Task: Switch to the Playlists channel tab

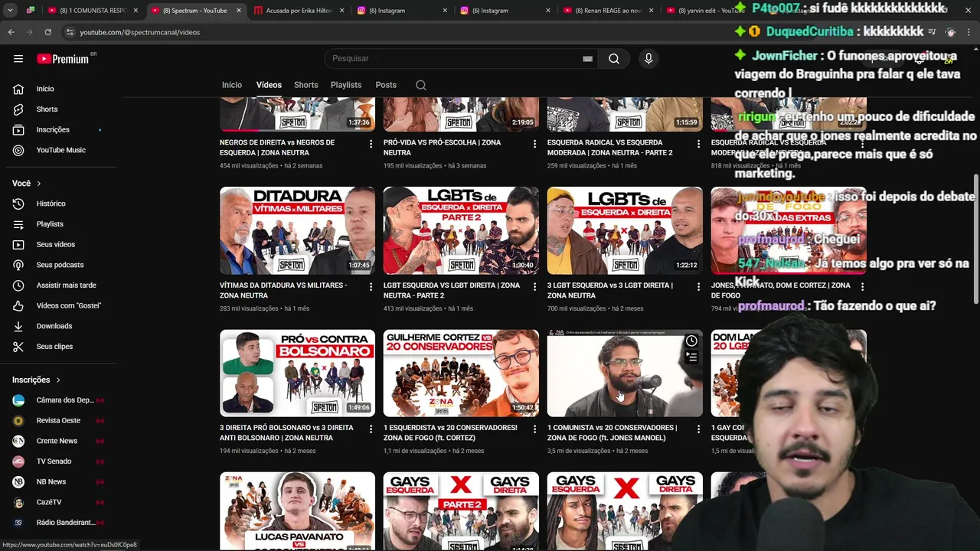Action: click(346, 85)
